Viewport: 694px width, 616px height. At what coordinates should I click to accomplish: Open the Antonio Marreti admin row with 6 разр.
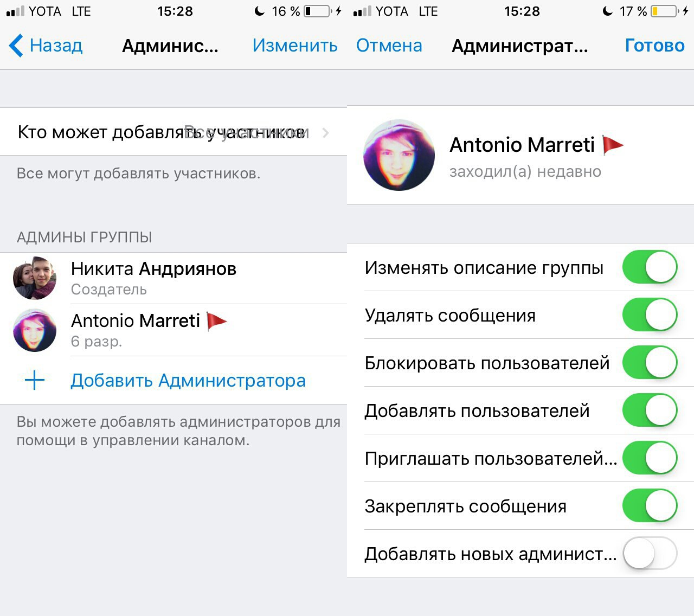(x=173, y=330)
